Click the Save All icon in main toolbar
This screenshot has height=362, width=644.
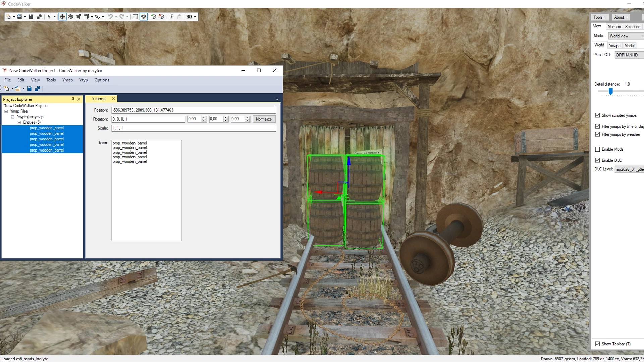point(39,17)
